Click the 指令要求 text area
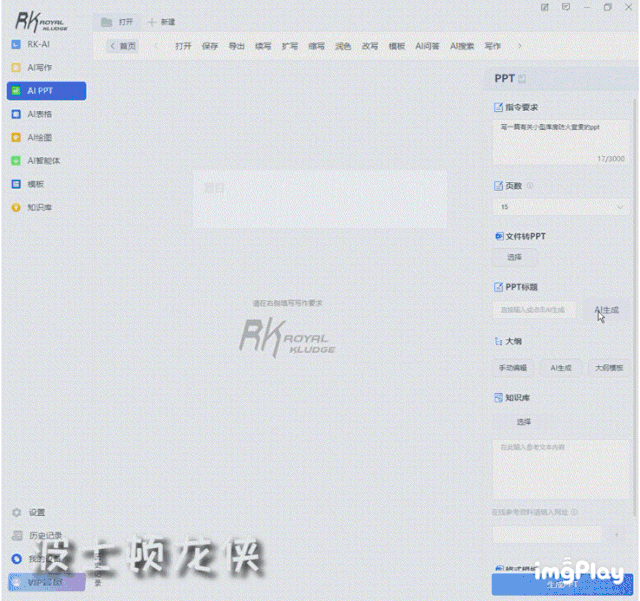This screenshot has width=640, height=601. 561,142
